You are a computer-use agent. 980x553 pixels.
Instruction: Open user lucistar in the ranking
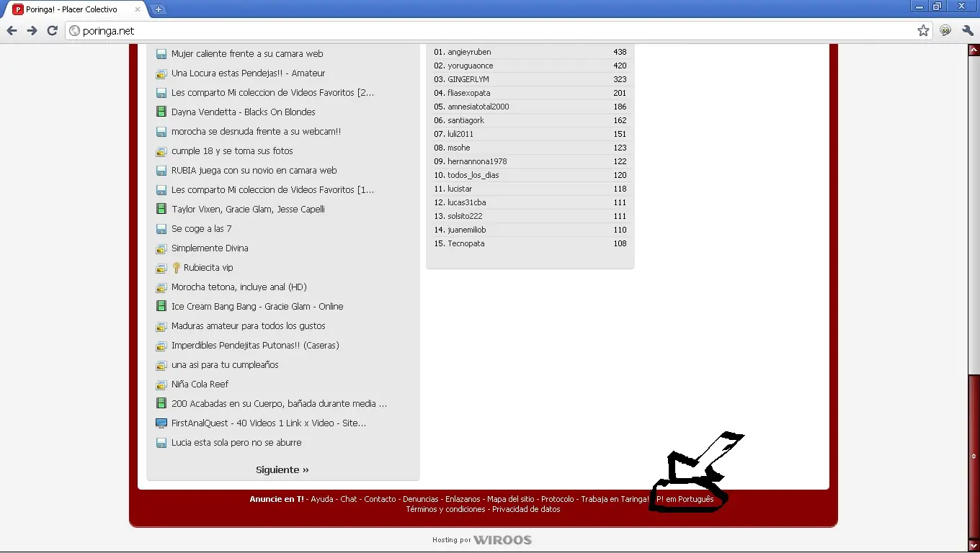pyautogui.click(x=460, y=189)
